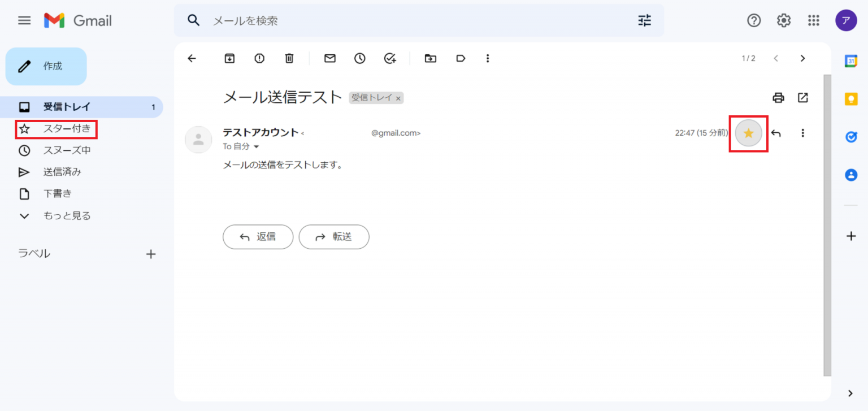
Task: Collapse the main navigation menu
Action: (24, 20)
